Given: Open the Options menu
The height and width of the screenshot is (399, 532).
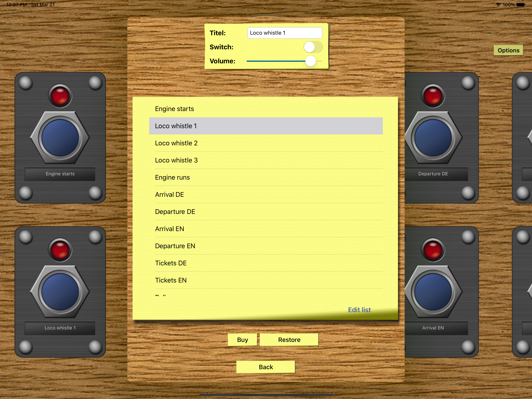Looking at the screenshot, I should tap(508, 50).
